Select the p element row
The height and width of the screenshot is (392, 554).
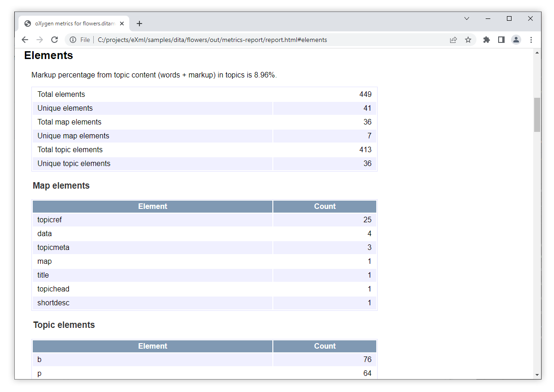(x=205, y=374)
